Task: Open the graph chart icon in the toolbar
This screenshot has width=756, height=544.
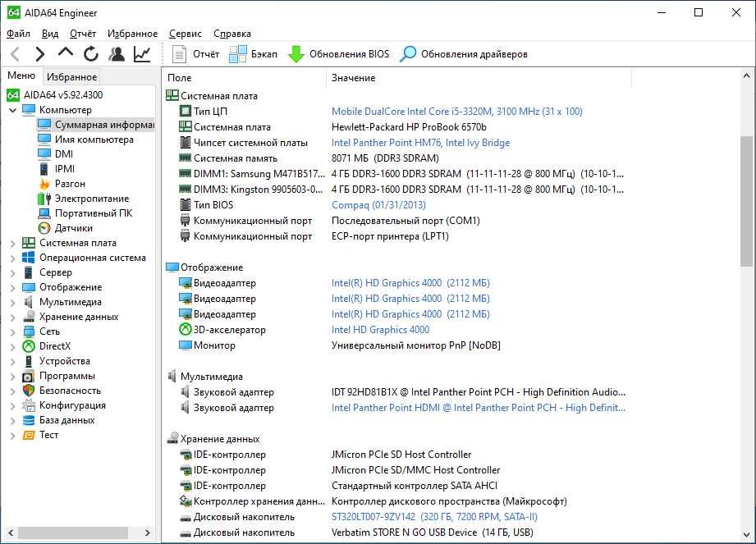Action: pyautogui.click(x=142, y=54)
